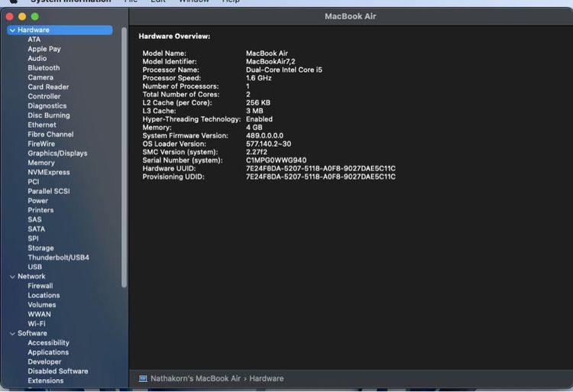573x392 pixels.
Task: Select SPI in the sidebar
Action: tap(34, 239)
